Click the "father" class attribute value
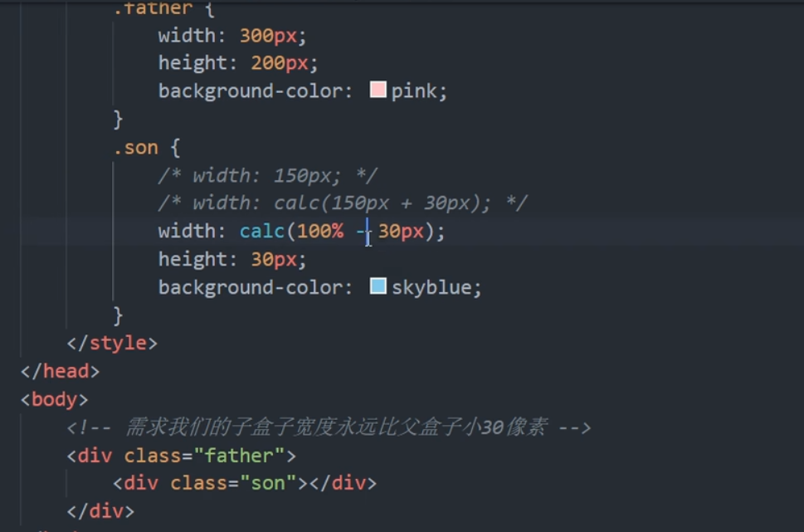 [x=239, y=456]
